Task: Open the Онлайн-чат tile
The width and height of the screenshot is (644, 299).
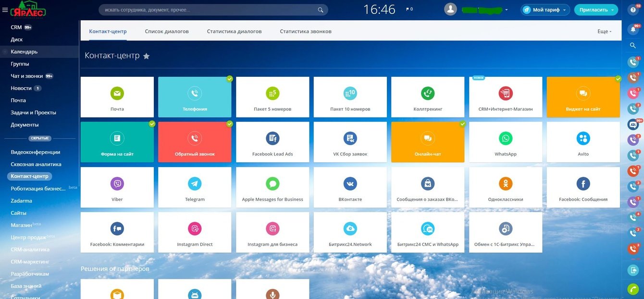Action: pyautogui.click(x=428, y=142)
